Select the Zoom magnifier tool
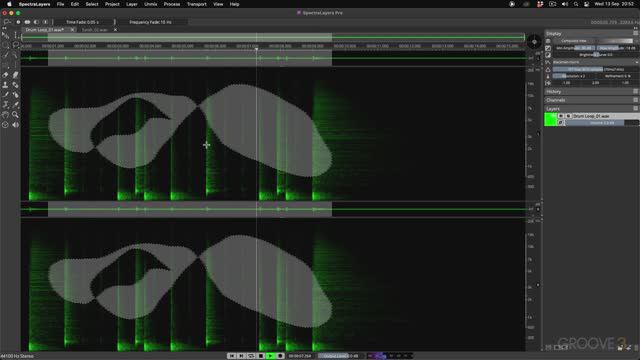The image size is (640, 360). click(16, 115)
